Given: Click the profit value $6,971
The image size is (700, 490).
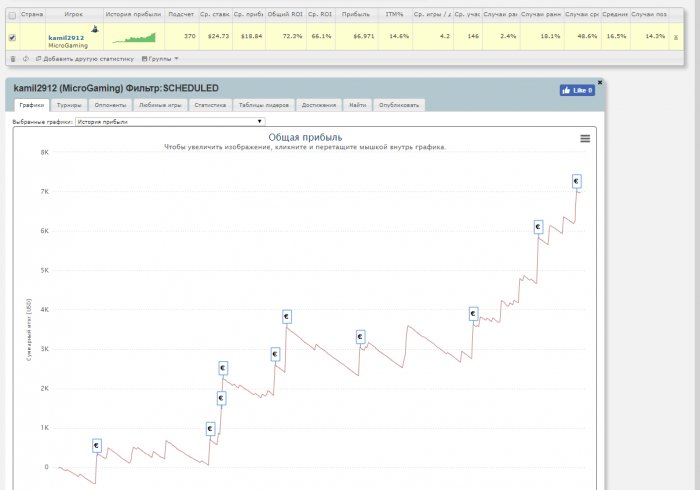Looking at the screenshot, I should [x=364, y=36].
